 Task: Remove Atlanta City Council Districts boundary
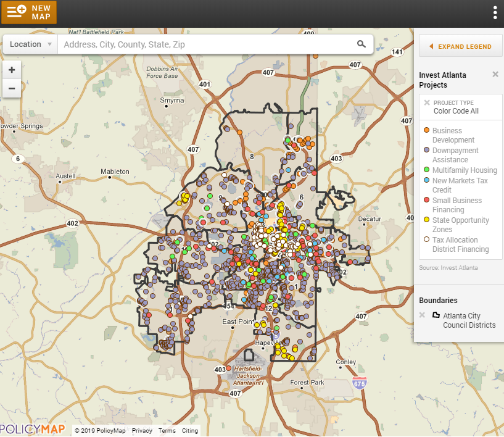pyautogui.click(x=422, y=315)
